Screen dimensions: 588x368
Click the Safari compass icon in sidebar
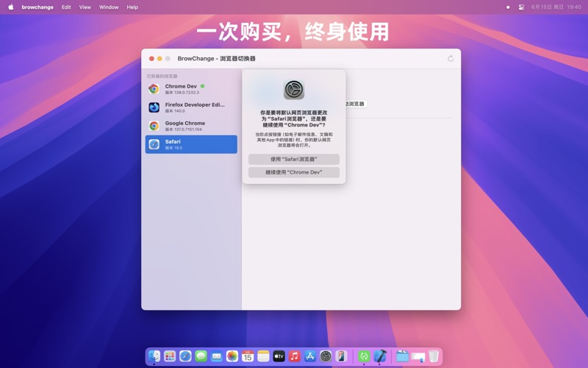154,144
